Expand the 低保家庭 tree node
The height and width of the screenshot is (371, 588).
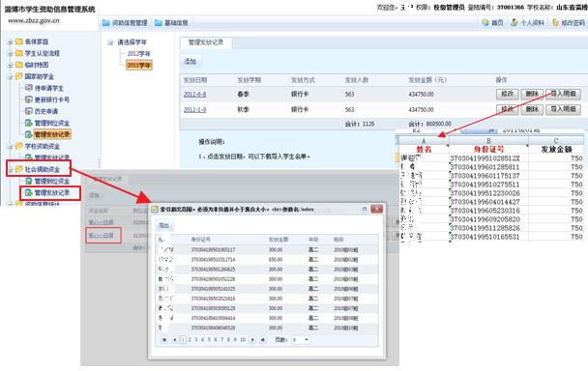(10, 42)
